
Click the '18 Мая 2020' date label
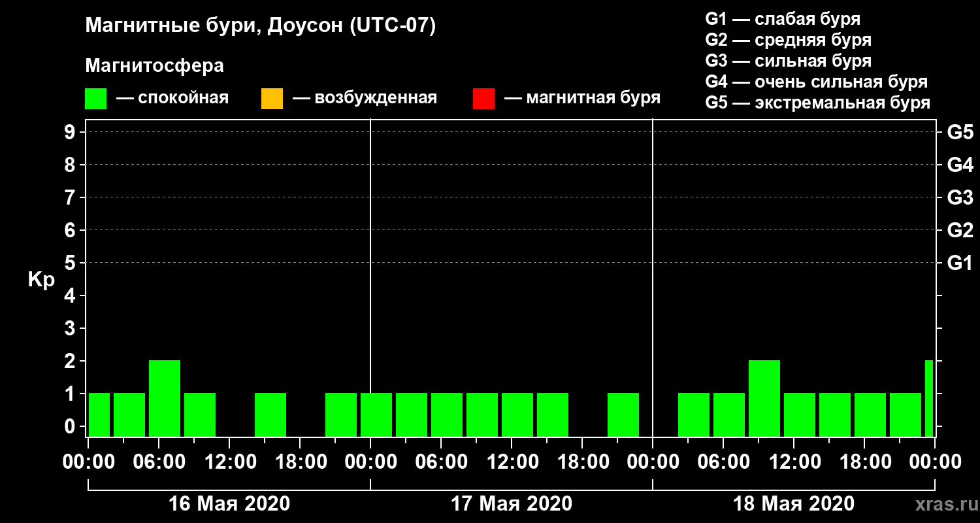tap(793, 504)
